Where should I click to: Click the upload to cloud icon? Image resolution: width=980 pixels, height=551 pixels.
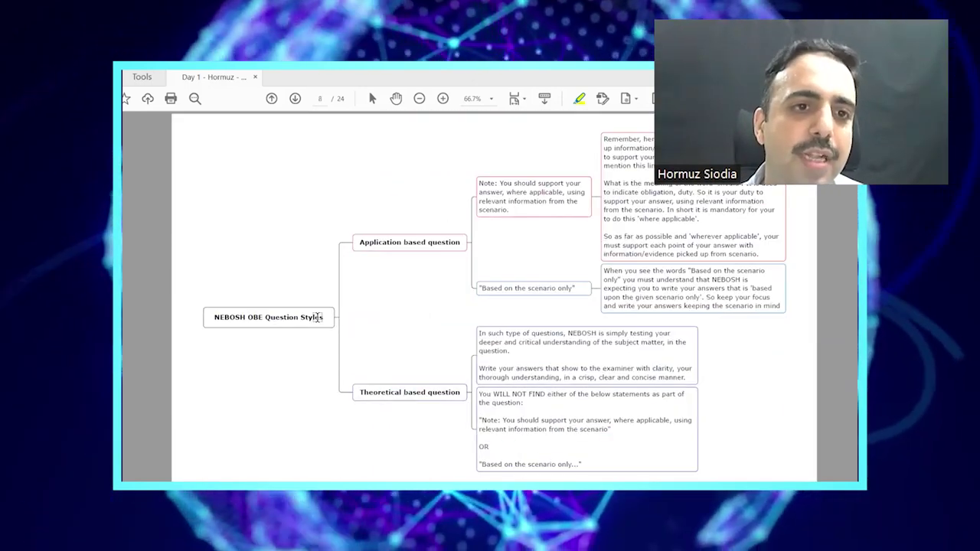(x=148, y=99)
